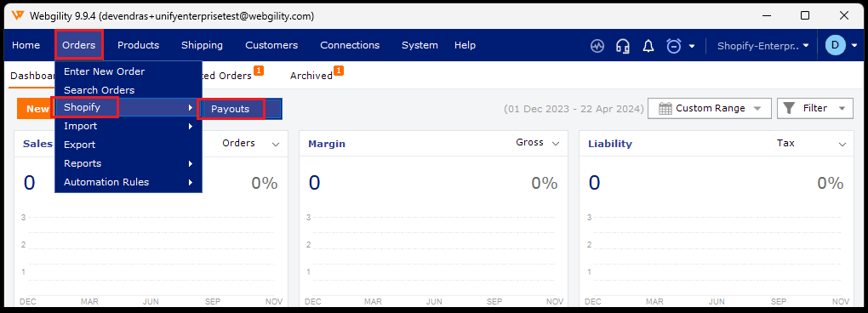
Task: Click the user avatar D icon
Action: pyautogui.click(x=836, y=45)
